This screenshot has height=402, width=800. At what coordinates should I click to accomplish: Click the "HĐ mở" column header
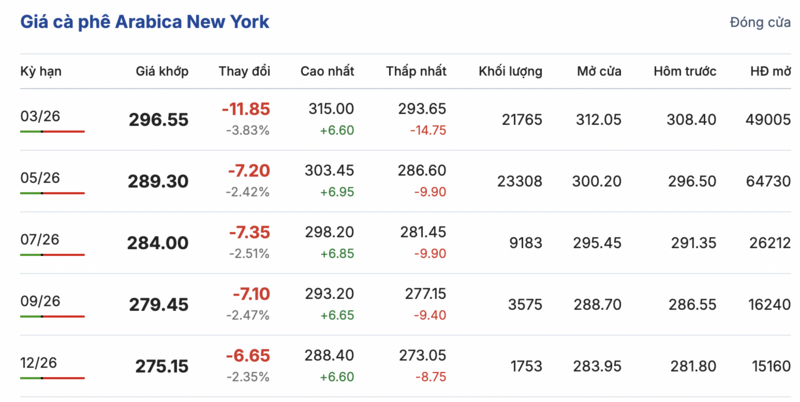coord(770,72)
